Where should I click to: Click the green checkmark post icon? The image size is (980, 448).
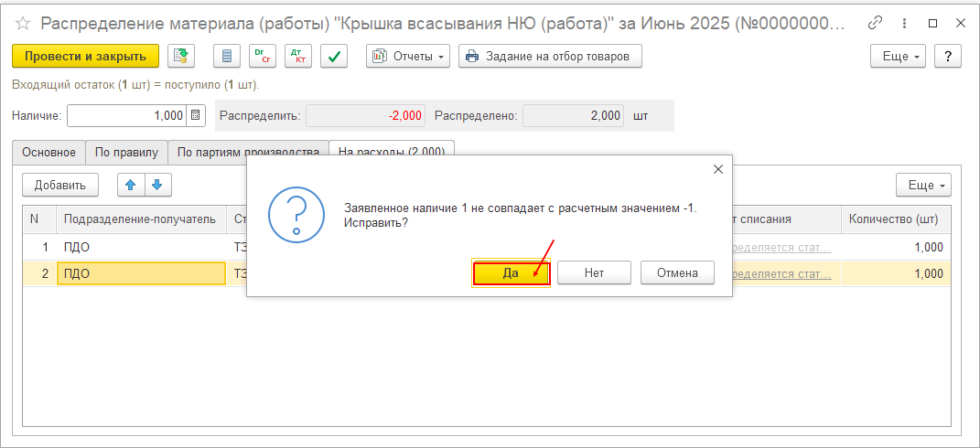335,57
